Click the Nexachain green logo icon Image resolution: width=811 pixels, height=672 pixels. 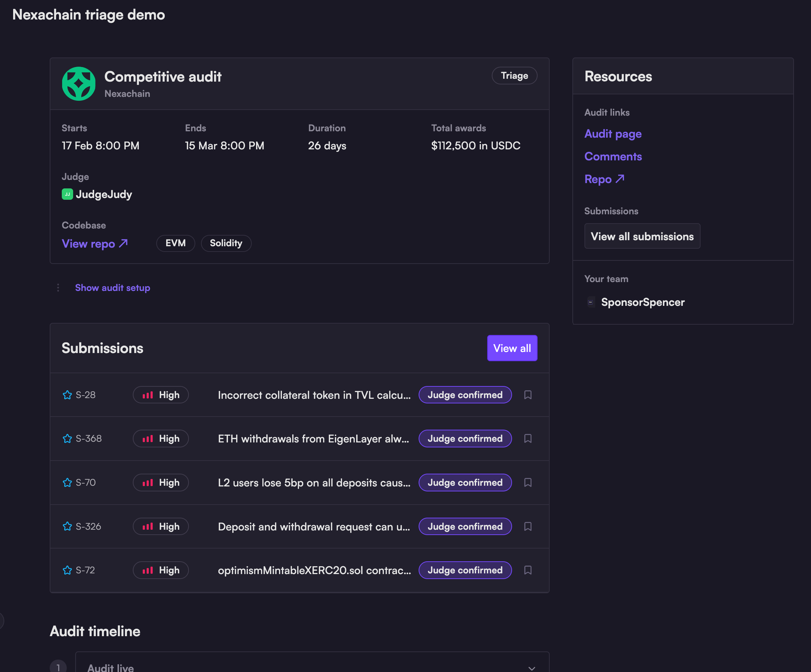coord(79,84)
